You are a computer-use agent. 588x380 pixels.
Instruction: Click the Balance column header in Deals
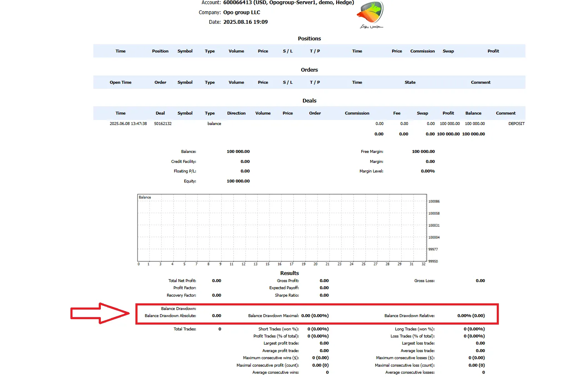(x=473, y=113)
